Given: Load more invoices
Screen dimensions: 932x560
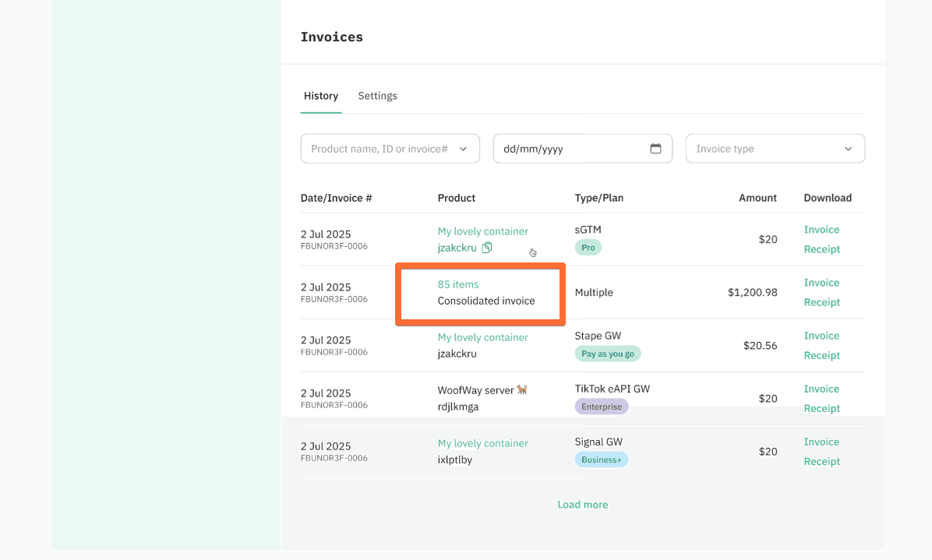Looking at the screenshot, I should [x=582, y=504].
